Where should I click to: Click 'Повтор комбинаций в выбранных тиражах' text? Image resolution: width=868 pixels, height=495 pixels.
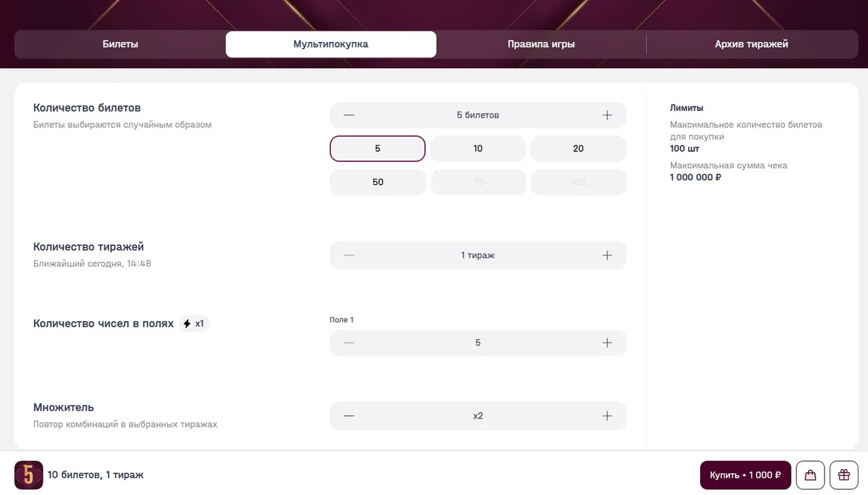tap(125, 424)
